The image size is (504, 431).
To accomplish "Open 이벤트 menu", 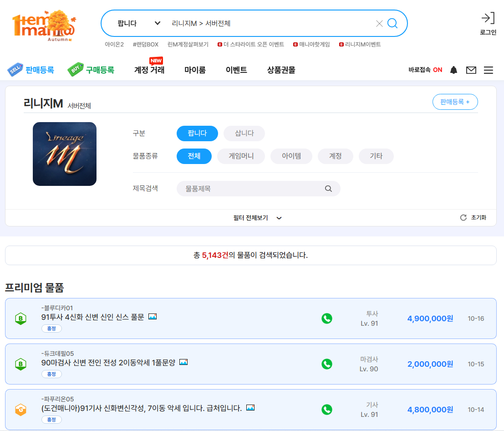I will [236, 70].
